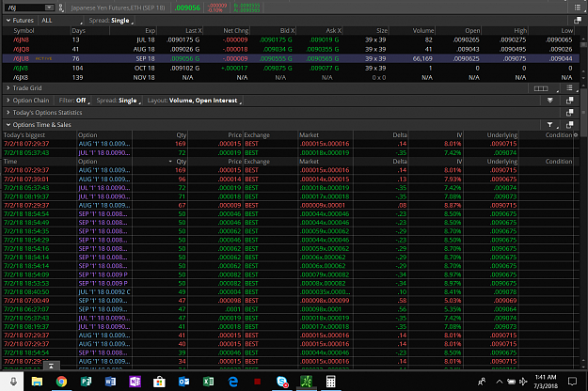
Task: Expand the Trade Grid section
Action: pos(8,88)
